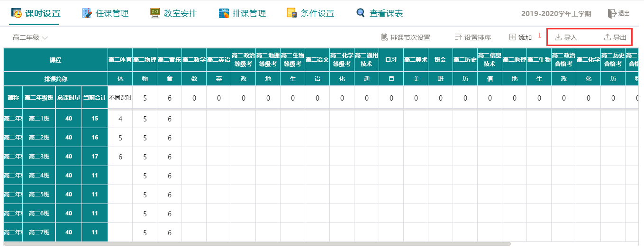The image size is (644, 250).
Task: Select the 自习 column header
Action: click(x=391, y=60)
